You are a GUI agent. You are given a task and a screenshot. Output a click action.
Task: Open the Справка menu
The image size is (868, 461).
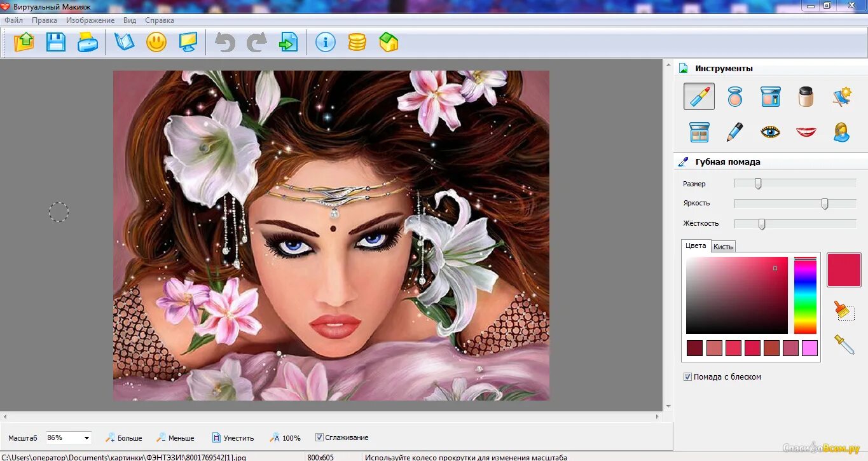click(160, 20)
